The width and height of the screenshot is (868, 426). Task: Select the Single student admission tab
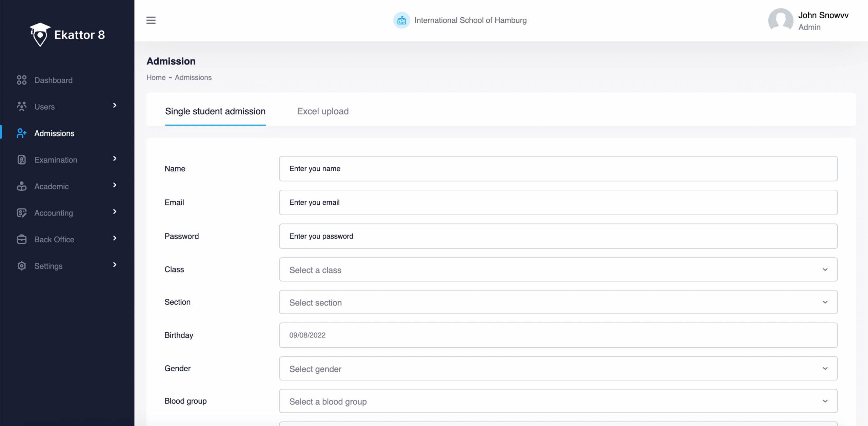click(x=215, y=111)
